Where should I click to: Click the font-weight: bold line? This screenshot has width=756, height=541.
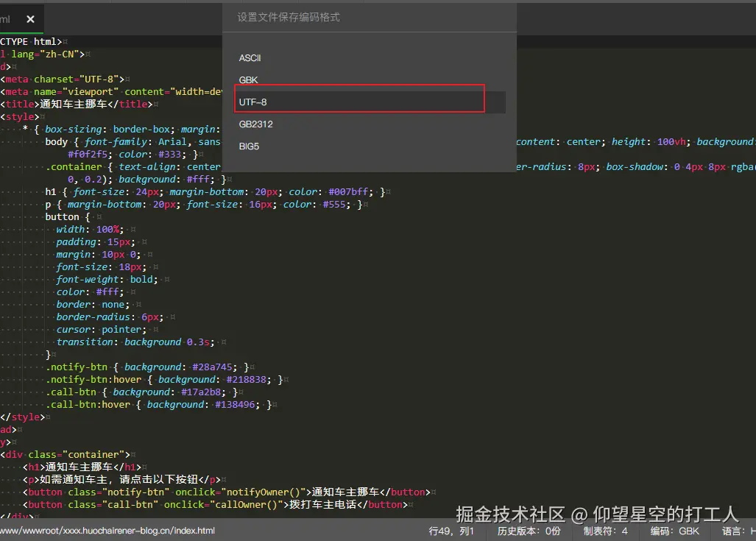coord(107,280)
